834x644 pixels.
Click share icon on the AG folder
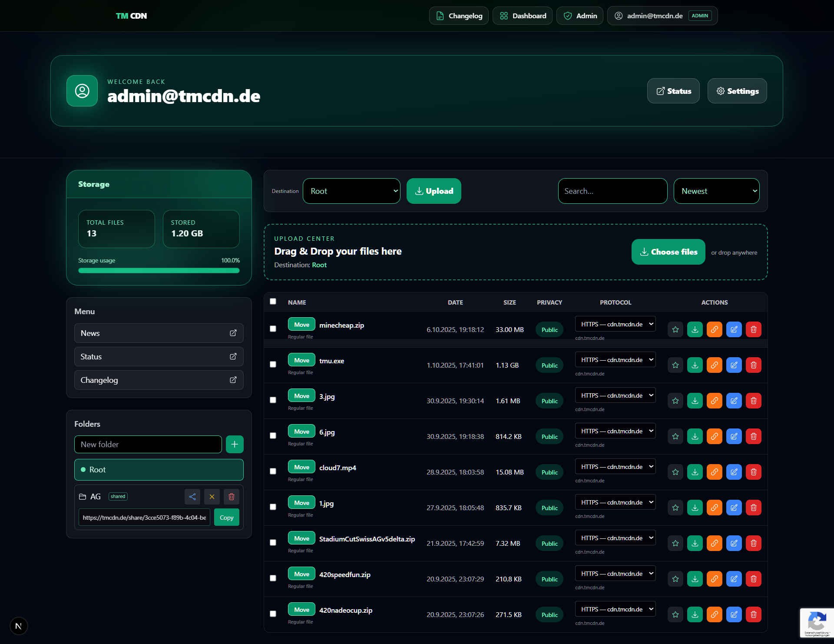(192, 497)
